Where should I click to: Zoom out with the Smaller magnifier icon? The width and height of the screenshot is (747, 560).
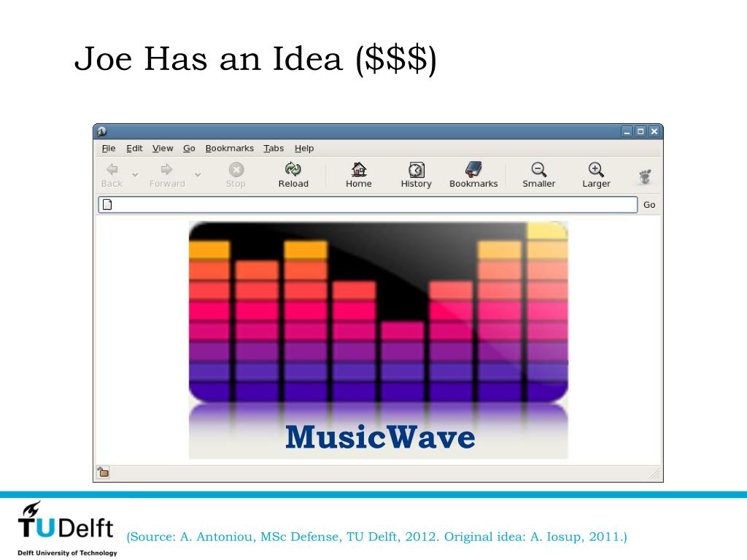point(539,169)
